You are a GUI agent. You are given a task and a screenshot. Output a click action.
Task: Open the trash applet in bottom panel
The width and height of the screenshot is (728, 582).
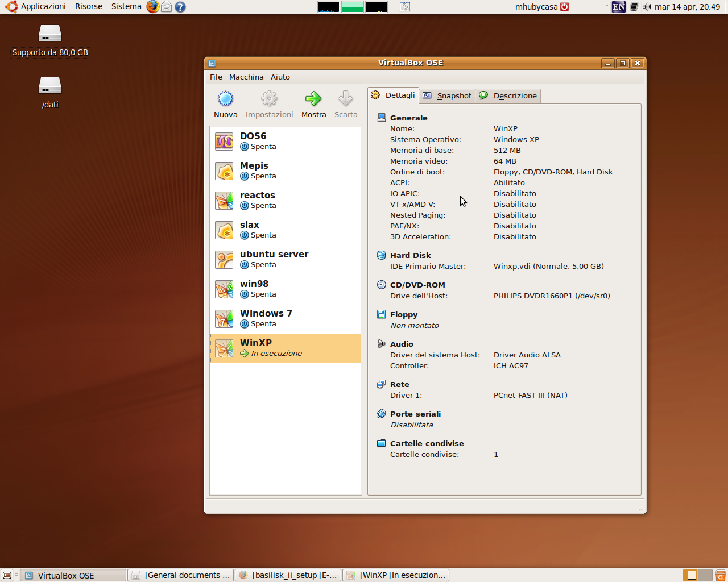click(720, 575)
